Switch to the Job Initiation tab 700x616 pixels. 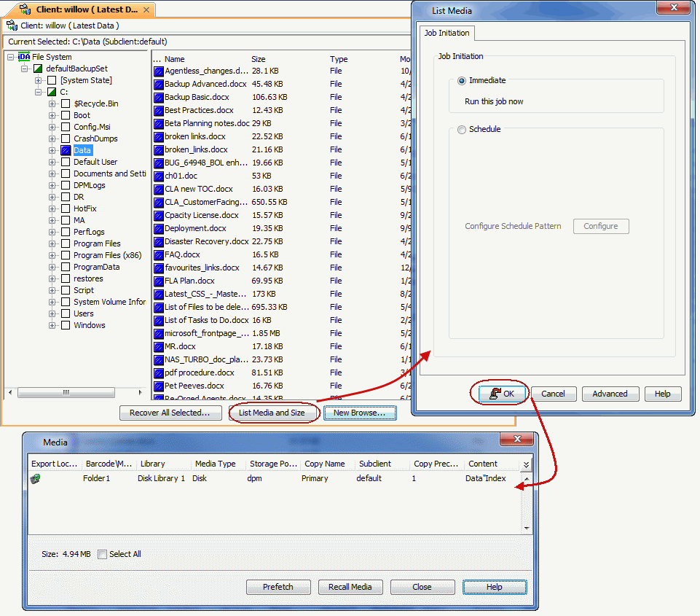[447, 34]
